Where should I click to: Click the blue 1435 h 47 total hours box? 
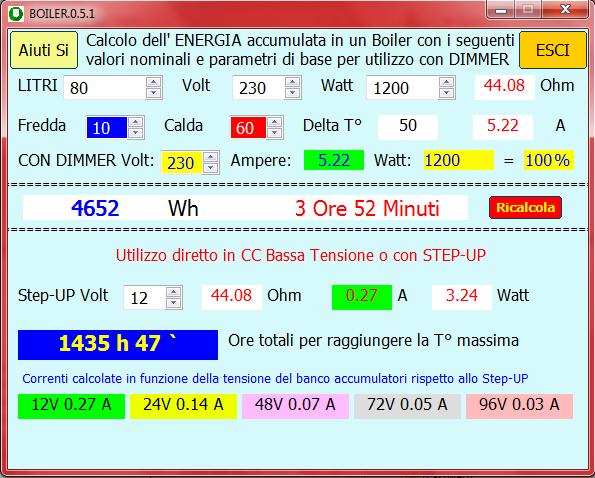118,344
